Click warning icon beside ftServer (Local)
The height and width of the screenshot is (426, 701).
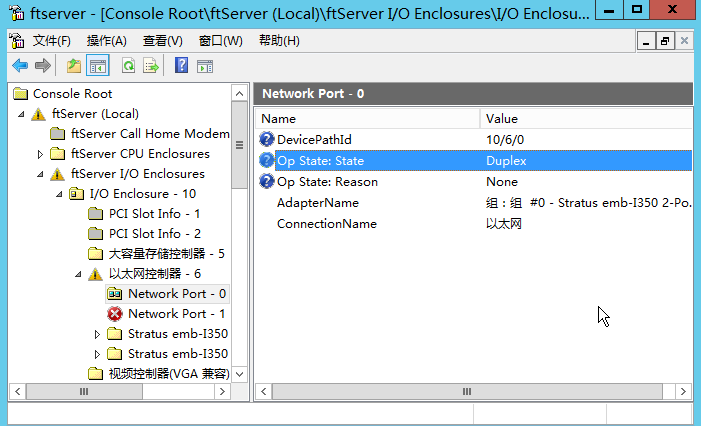coord(38,114)
